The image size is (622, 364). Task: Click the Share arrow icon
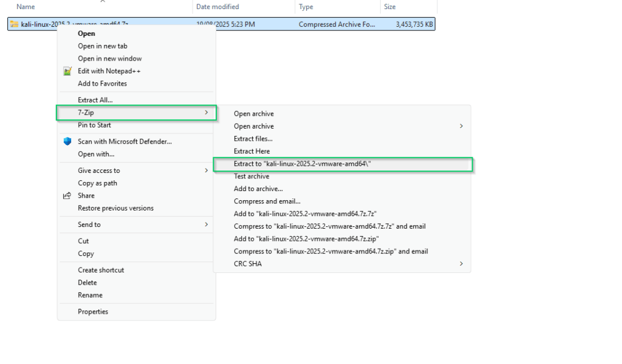coord(67,196)
